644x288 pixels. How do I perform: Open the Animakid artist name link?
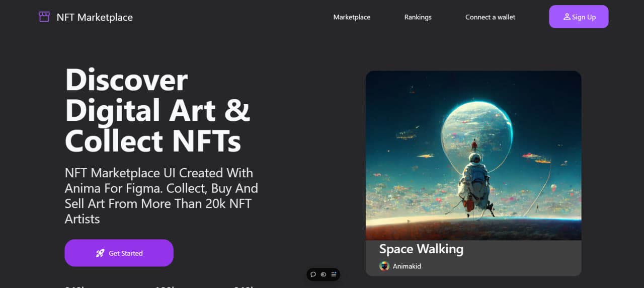[407, 266]
